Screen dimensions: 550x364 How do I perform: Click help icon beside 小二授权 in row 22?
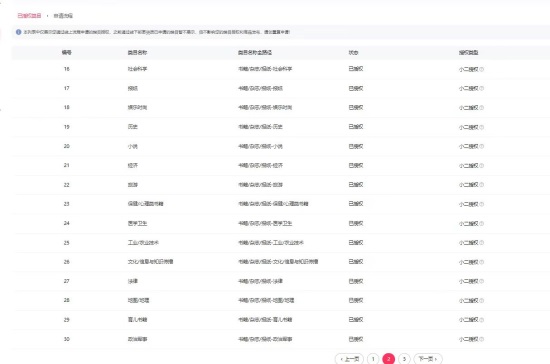(482, 185)
